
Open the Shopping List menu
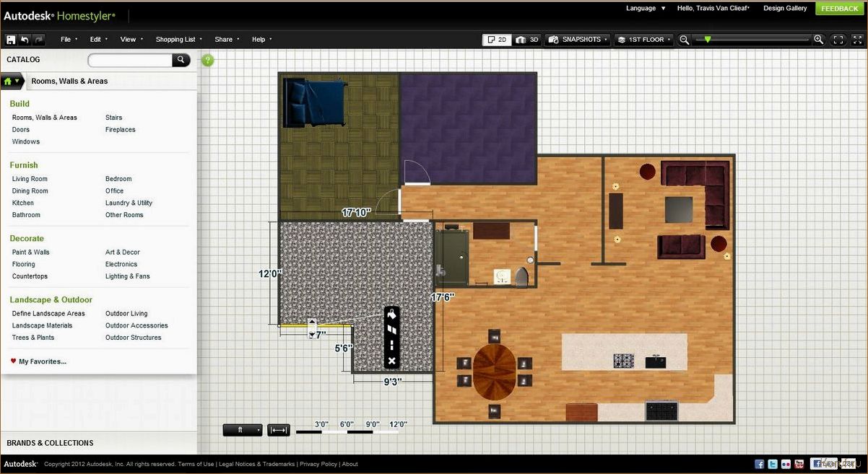coord(179,40)
